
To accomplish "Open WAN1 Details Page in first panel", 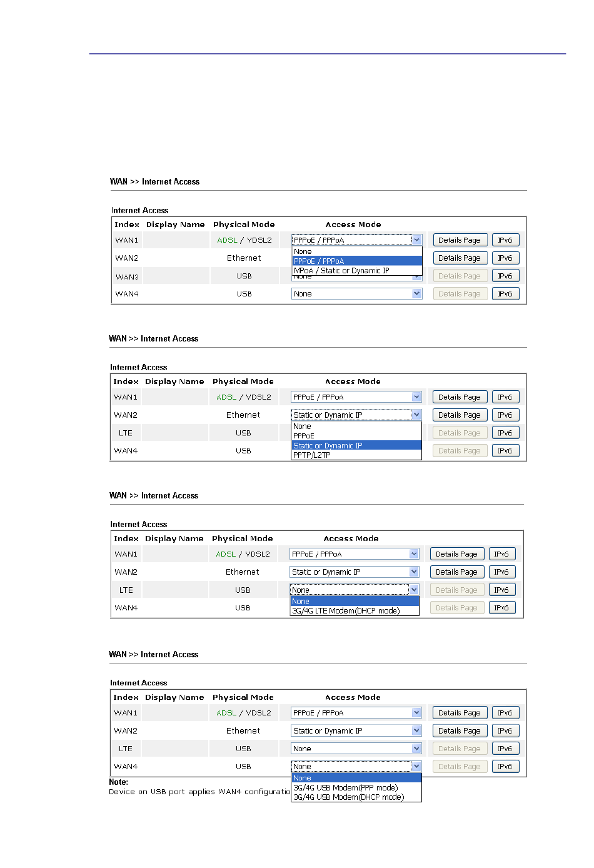I will 460,240.
